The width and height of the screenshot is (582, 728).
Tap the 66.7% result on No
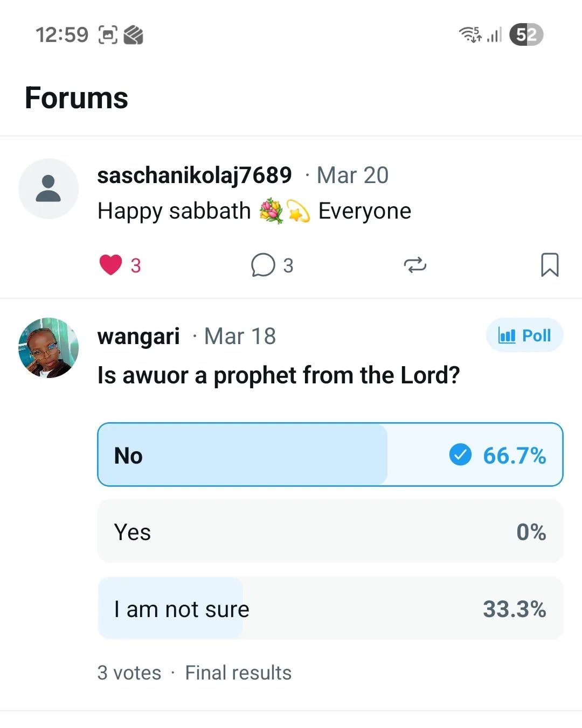pos(514,456)
